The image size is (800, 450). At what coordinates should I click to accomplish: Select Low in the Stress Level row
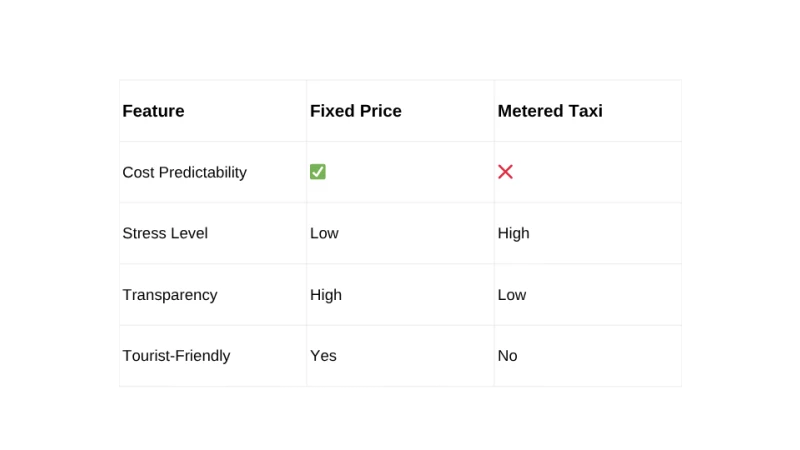click(x=324, y=233)
